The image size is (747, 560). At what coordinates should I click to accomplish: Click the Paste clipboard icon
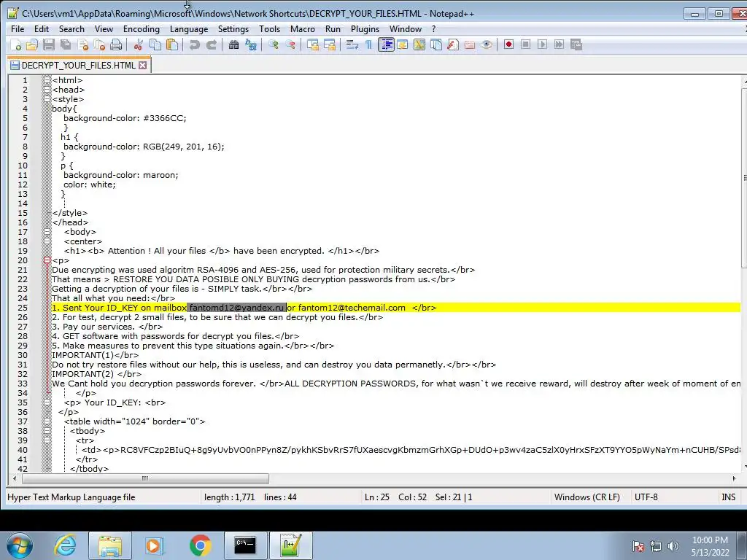point(172,44)
